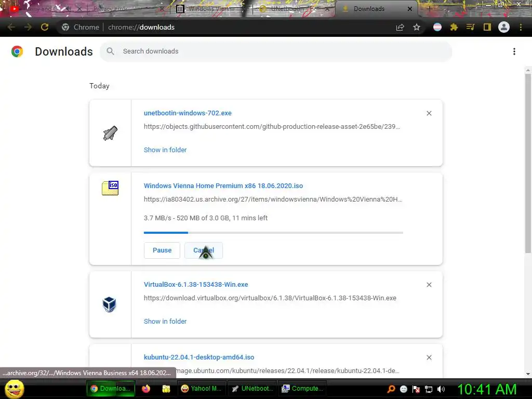The image size is (532, 399).
Task: Click the githubusercontent source URL
Action: [272, 127]
